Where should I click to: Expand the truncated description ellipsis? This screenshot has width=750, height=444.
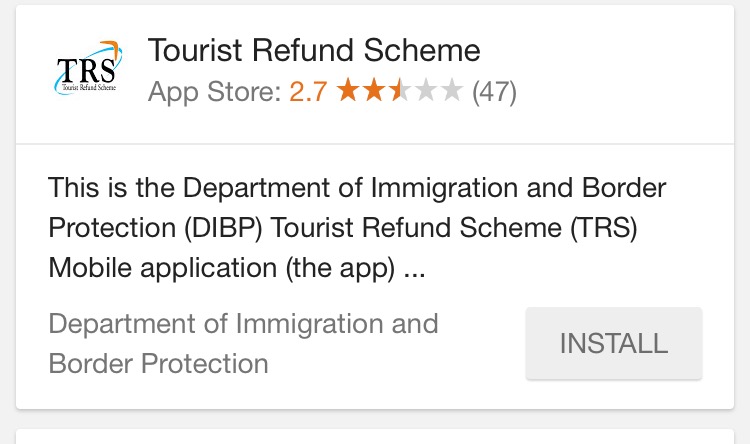414,275
